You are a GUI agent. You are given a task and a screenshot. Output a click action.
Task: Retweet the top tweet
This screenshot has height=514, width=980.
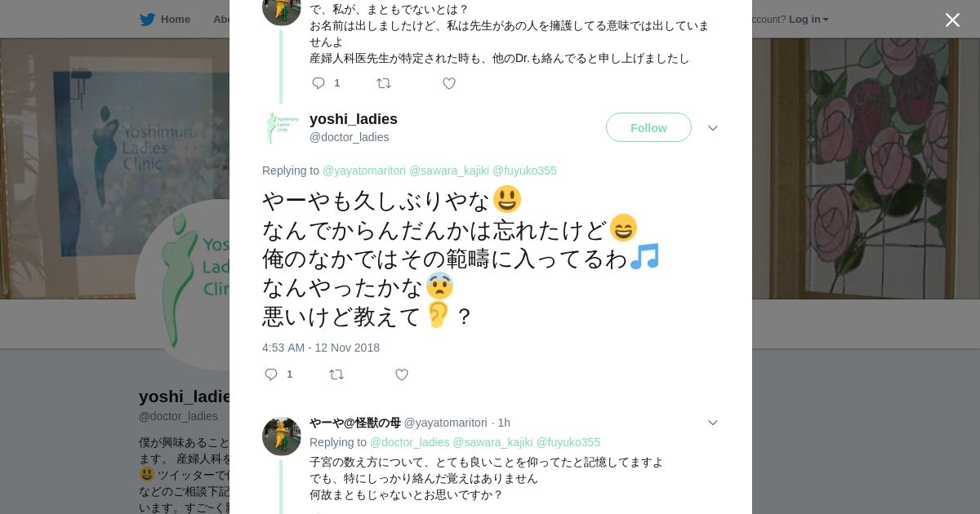pyautogui.click(x=384, y=83)
